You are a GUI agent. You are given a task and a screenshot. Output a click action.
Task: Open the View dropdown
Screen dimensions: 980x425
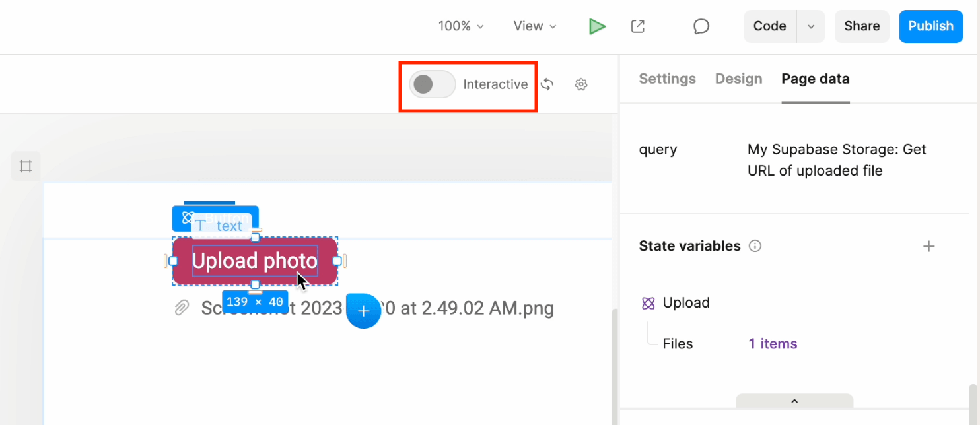click(x=534, y=26)
